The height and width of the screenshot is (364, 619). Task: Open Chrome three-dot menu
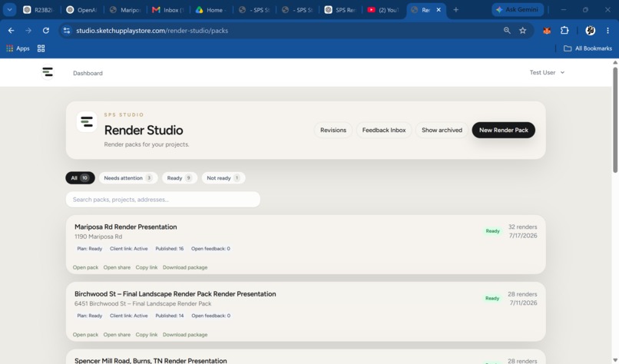(x=607, y=31)
